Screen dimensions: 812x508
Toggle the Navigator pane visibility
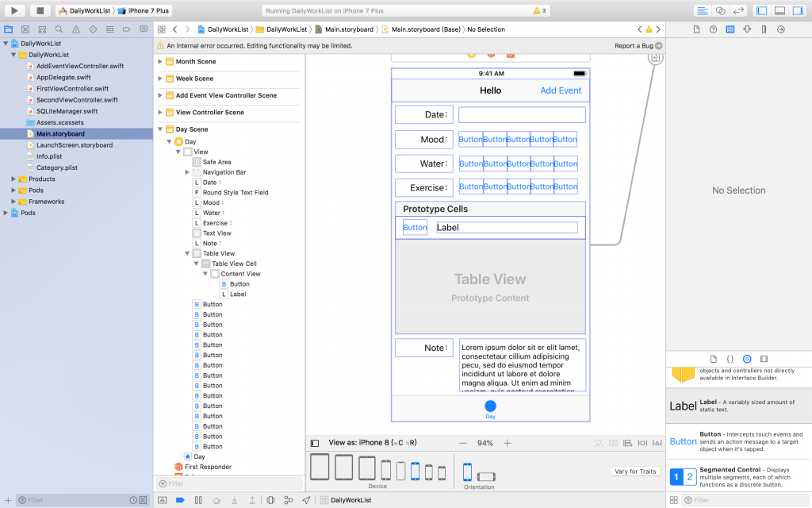(x=761, y=10)
